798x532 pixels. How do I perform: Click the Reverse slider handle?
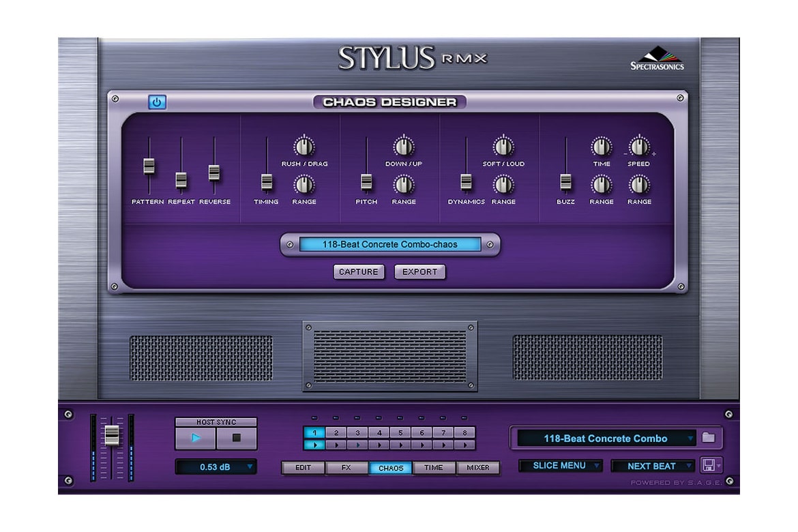214,173
